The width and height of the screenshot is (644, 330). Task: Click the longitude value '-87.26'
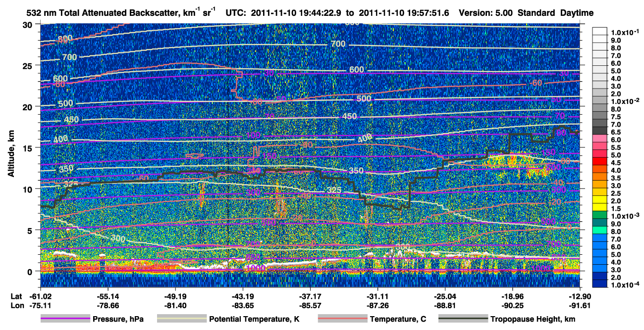click(377, 306)
